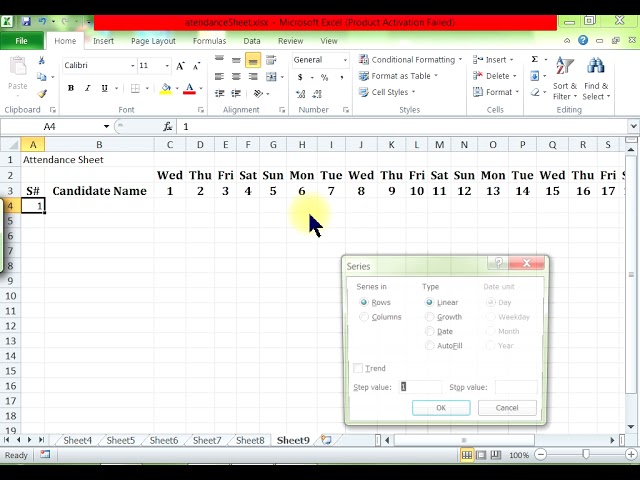The width and height of the screenshot is (640, 480).
Task: Click the AutoSum sigma icon
Action: pyautogui.click(x=535, y=60)
